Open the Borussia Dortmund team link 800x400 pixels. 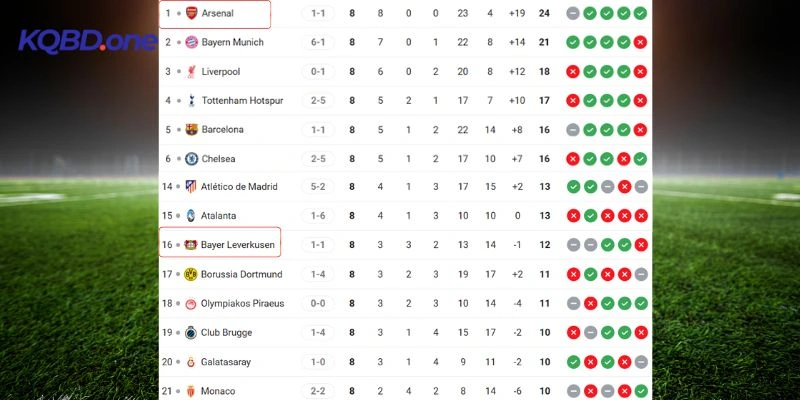(x=241, y=274)
